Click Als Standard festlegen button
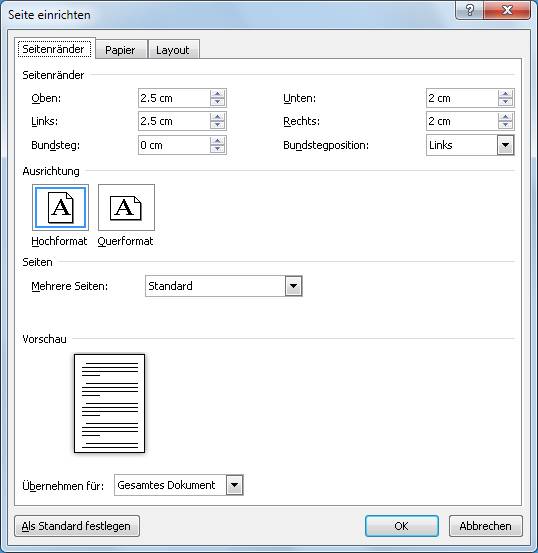The image size is (538, 553). tap(77, 526)
